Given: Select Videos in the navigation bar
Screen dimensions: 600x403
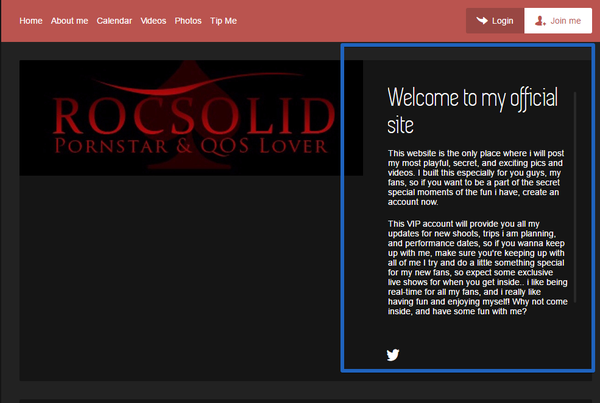Looking at the screenshot, I should tap(153, 21).
